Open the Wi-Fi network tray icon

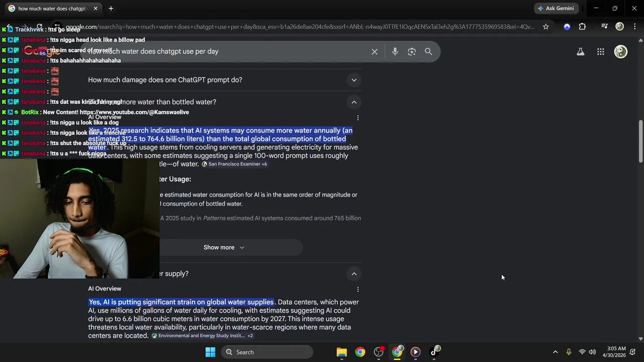(582, 352)
